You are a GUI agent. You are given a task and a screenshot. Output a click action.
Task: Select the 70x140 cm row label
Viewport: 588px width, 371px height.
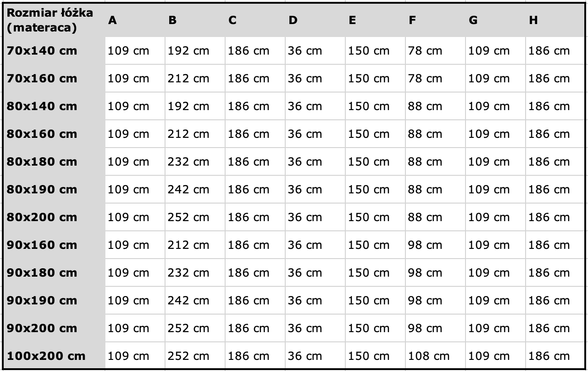[54, 51]
